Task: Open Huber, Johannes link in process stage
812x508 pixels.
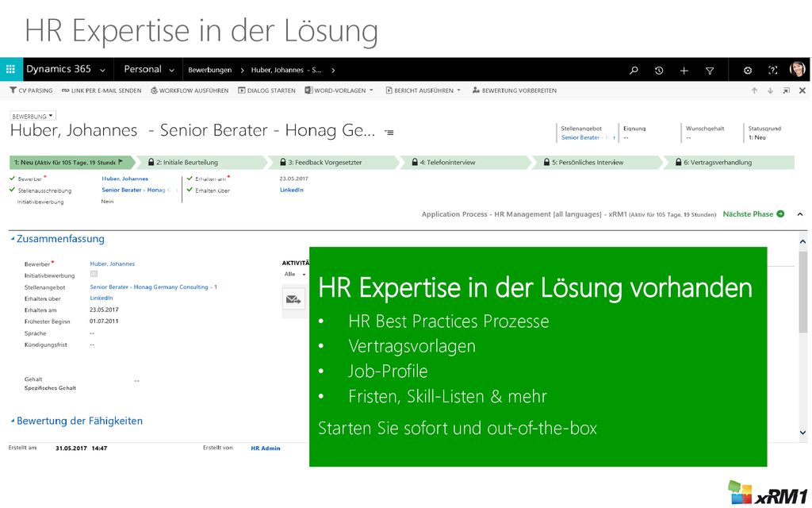Action: pyautogui.click(x=124, y=179)
